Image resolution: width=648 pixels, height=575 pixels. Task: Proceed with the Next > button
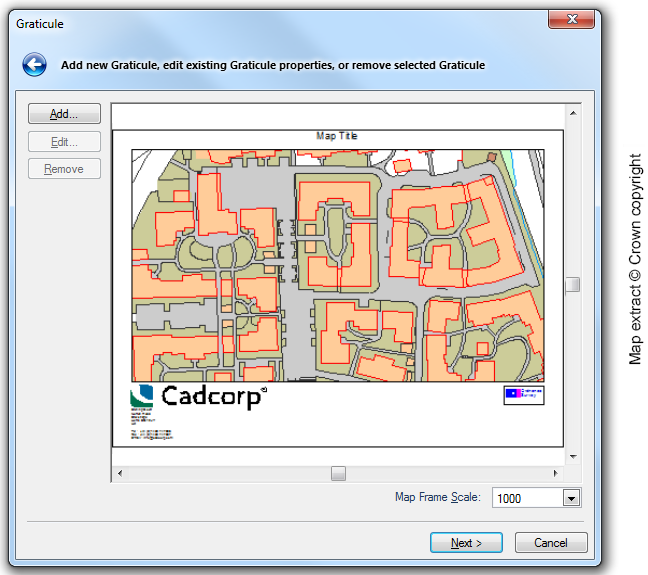click(466, 543)
